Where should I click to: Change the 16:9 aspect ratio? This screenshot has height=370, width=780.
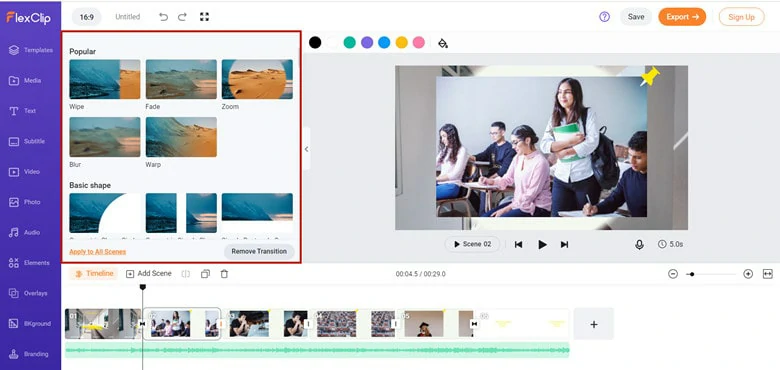[87, 17]
